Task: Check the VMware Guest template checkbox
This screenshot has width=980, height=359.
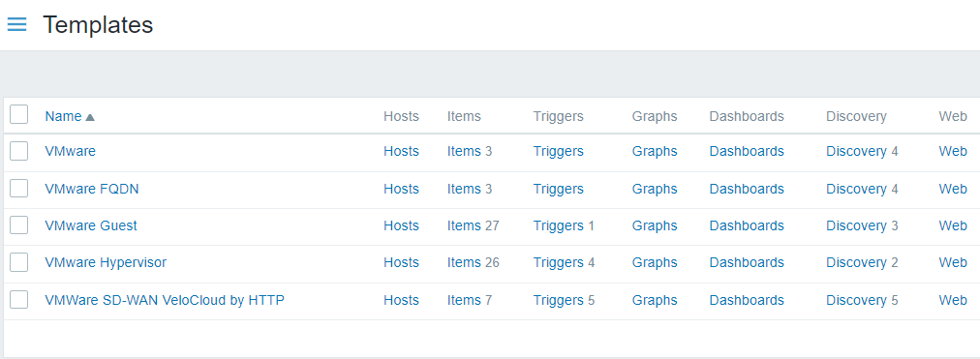Action: 18,225
